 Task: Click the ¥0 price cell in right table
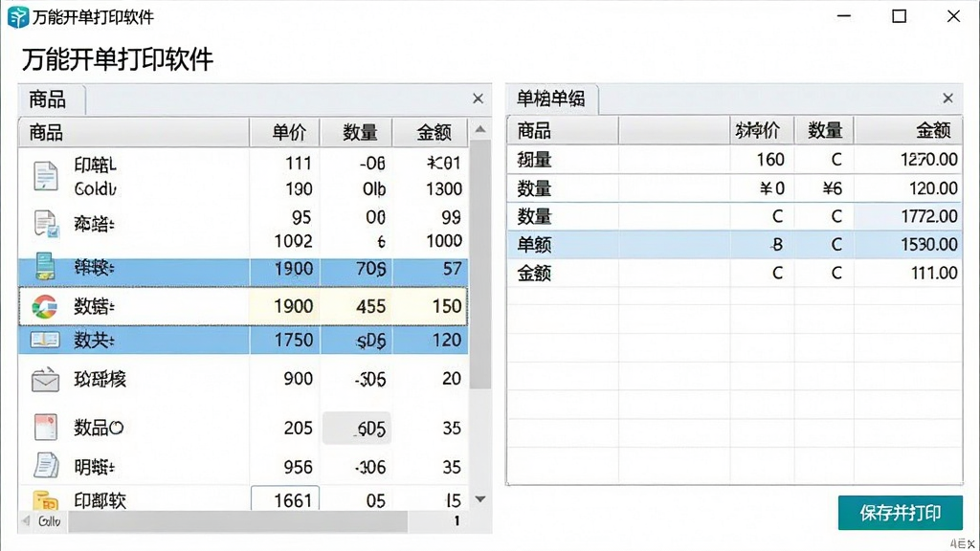tap(772, 188)
